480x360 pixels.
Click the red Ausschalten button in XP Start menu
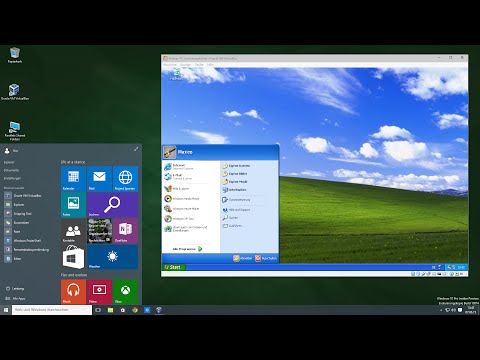click(x=266, y=258)
